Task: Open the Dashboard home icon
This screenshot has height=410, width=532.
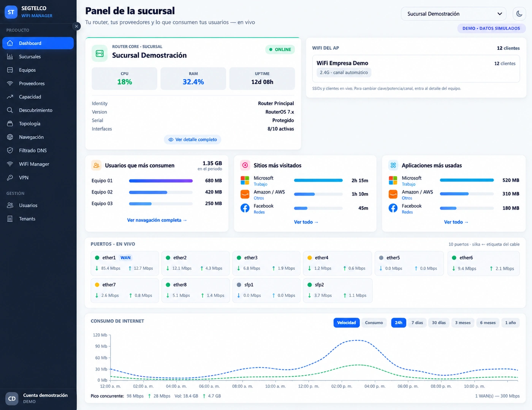Action: 10,43
